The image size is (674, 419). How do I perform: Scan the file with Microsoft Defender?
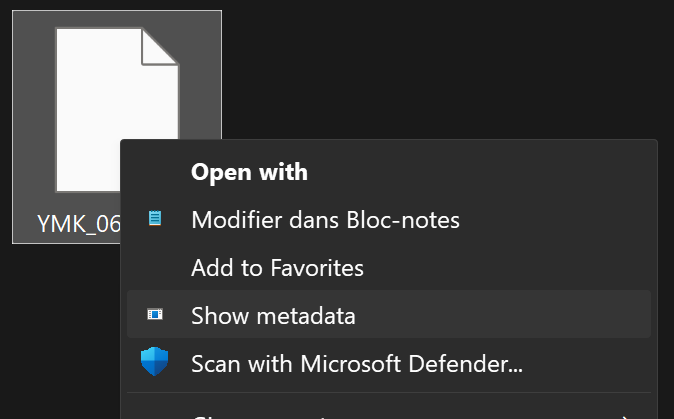coord(357,362)
